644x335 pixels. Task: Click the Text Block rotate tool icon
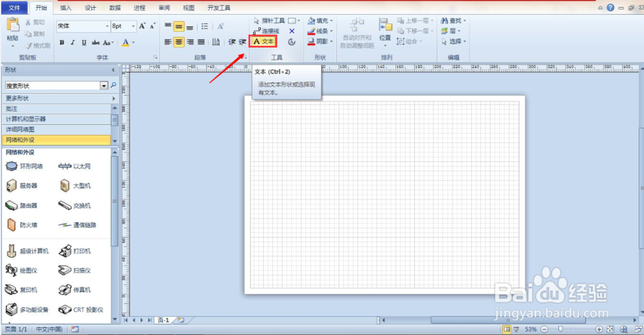(x=292, y=41)
